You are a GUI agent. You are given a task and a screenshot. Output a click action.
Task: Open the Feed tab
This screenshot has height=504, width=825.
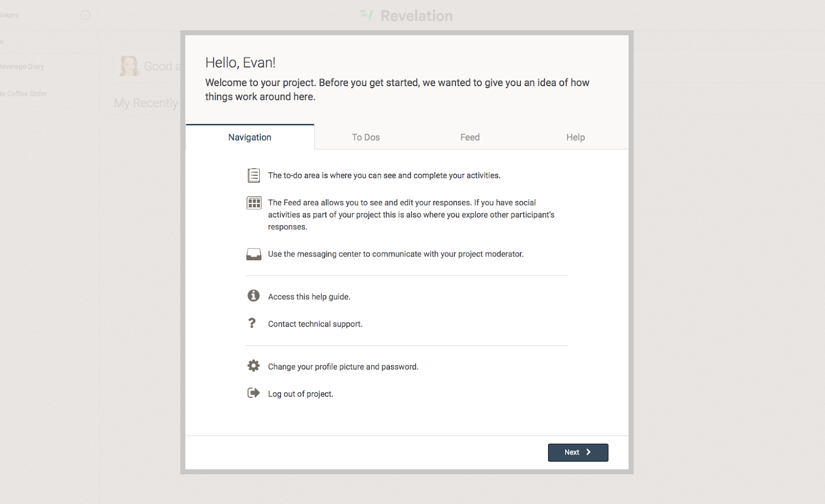click(470, 137)
